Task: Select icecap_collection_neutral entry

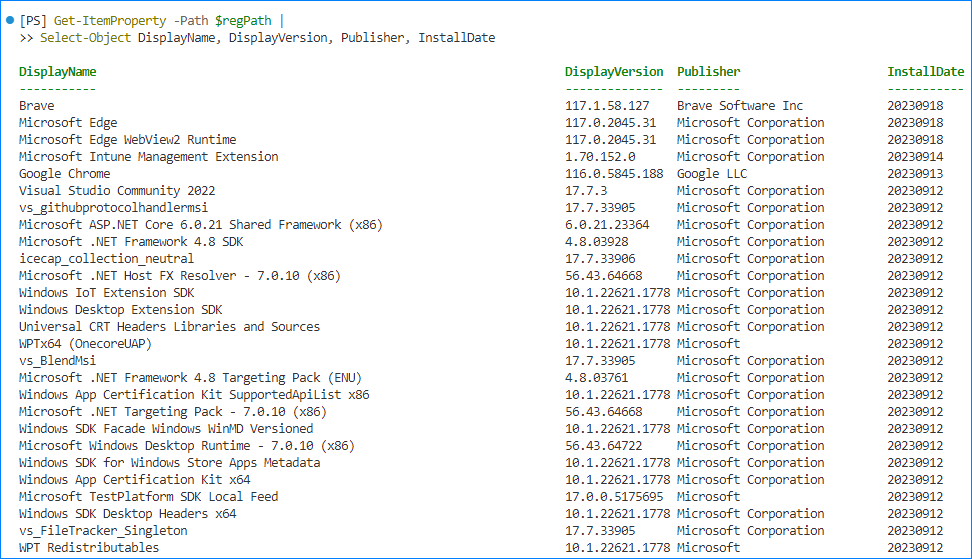Action: (x=106, y=258)
